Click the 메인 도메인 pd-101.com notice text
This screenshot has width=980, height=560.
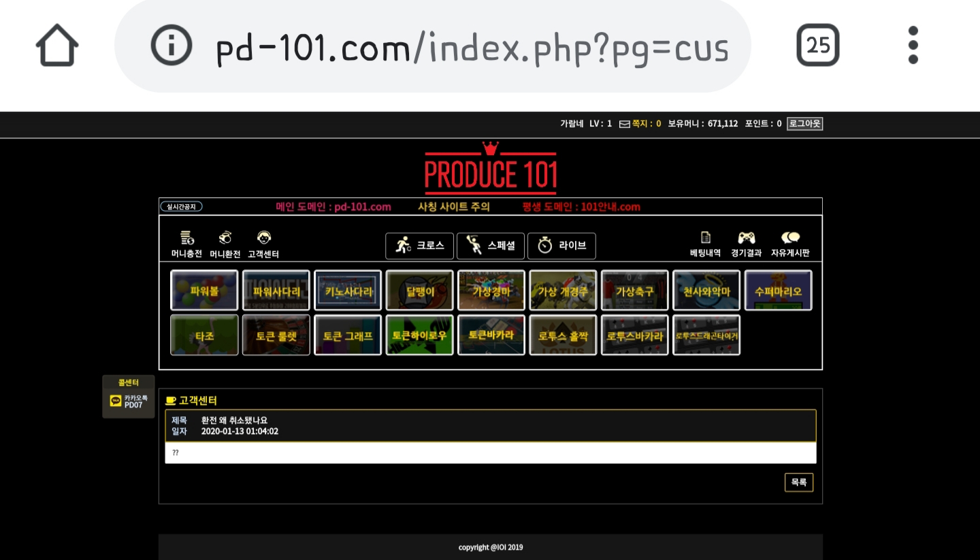point(333,207)
